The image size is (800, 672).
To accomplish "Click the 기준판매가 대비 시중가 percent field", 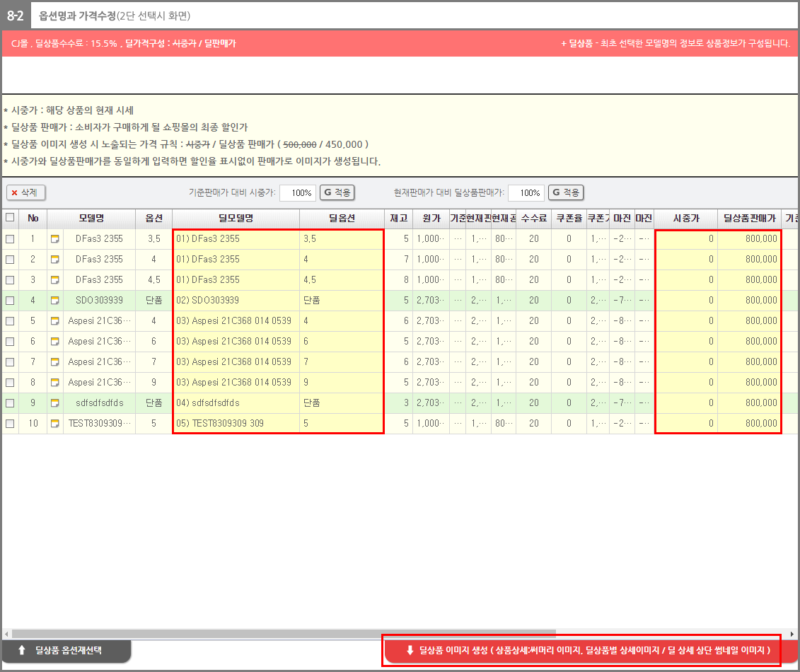I will pos(297,193).
